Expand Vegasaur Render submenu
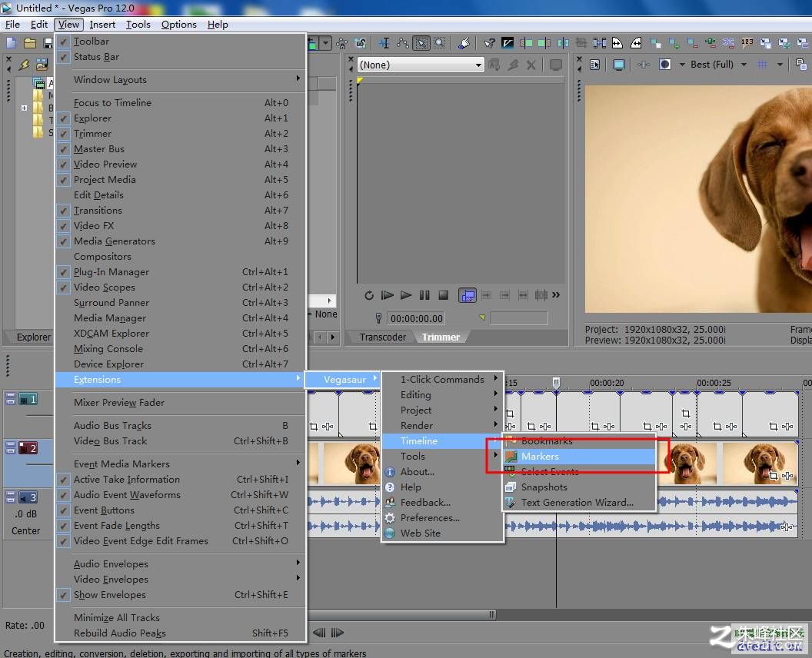The width and height of the screenshot is (812, 658). click(x=443, y=426)
